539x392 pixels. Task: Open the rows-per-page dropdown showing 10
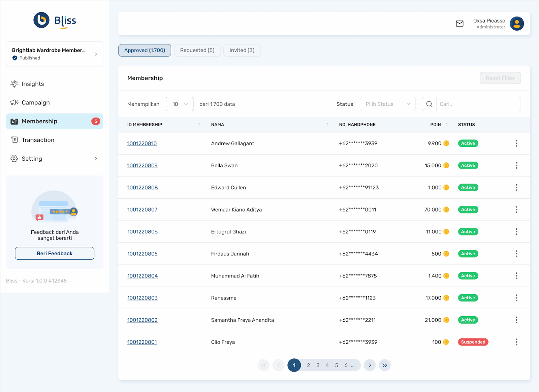[180, 104]
